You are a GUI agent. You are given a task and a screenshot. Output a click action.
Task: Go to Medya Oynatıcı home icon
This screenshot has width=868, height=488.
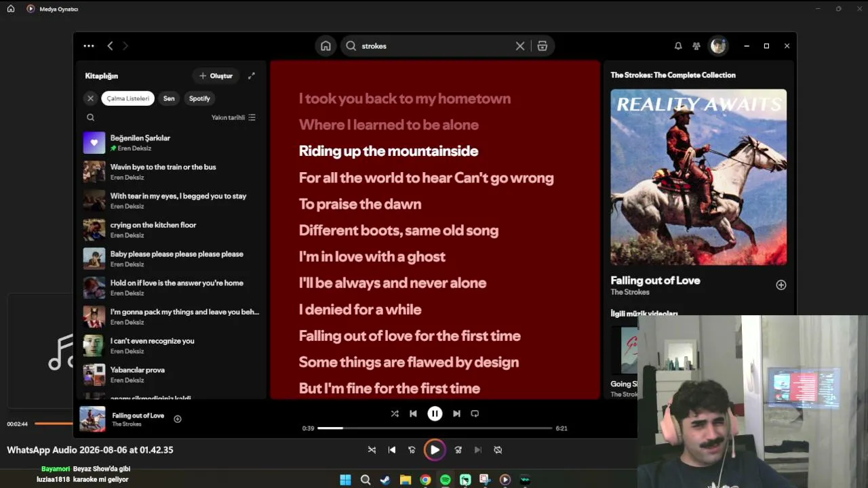(x=11, y=9)
